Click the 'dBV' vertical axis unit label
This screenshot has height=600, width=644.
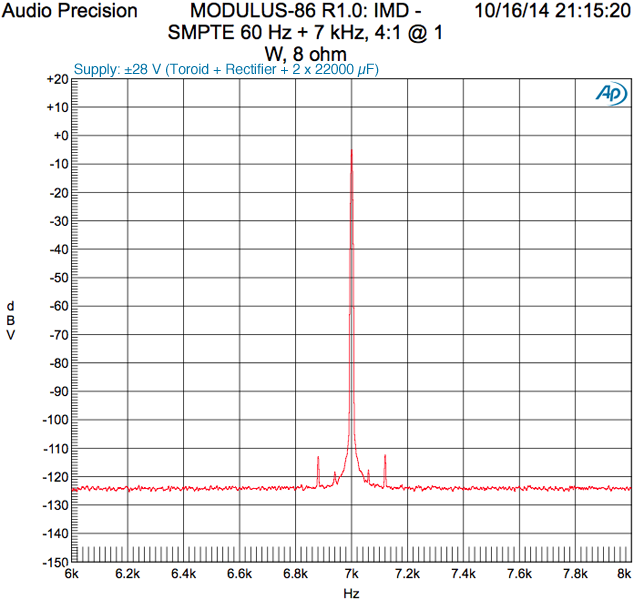coord(11,321)
